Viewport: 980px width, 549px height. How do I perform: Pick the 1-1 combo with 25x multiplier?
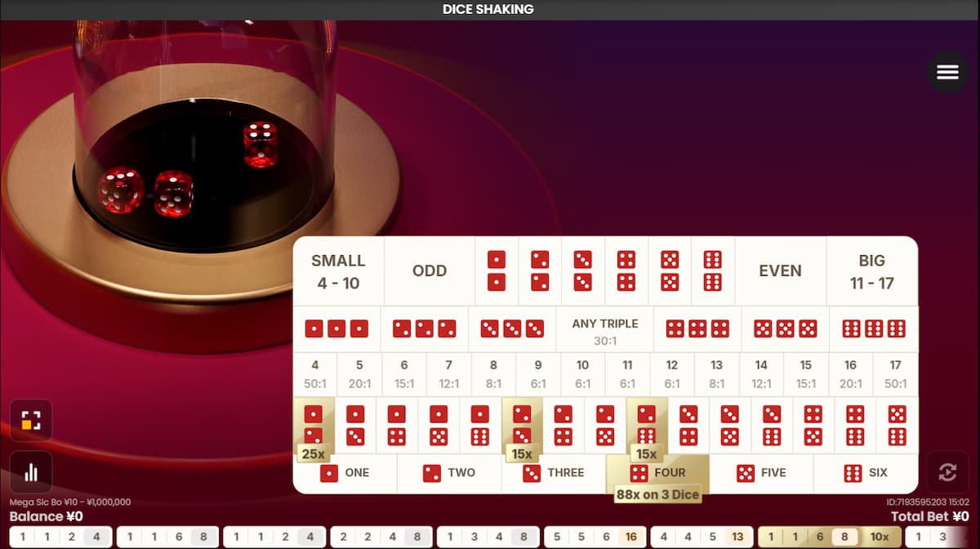coord(314,425)
